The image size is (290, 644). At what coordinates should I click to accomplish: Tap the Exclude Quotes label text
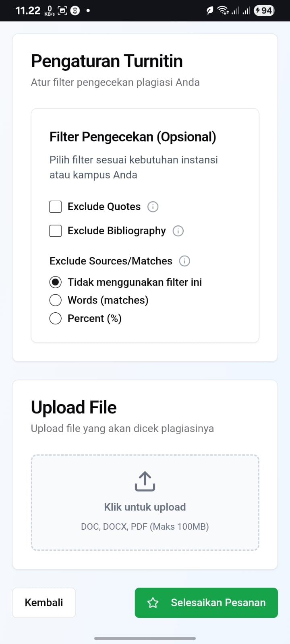point(104,207)
